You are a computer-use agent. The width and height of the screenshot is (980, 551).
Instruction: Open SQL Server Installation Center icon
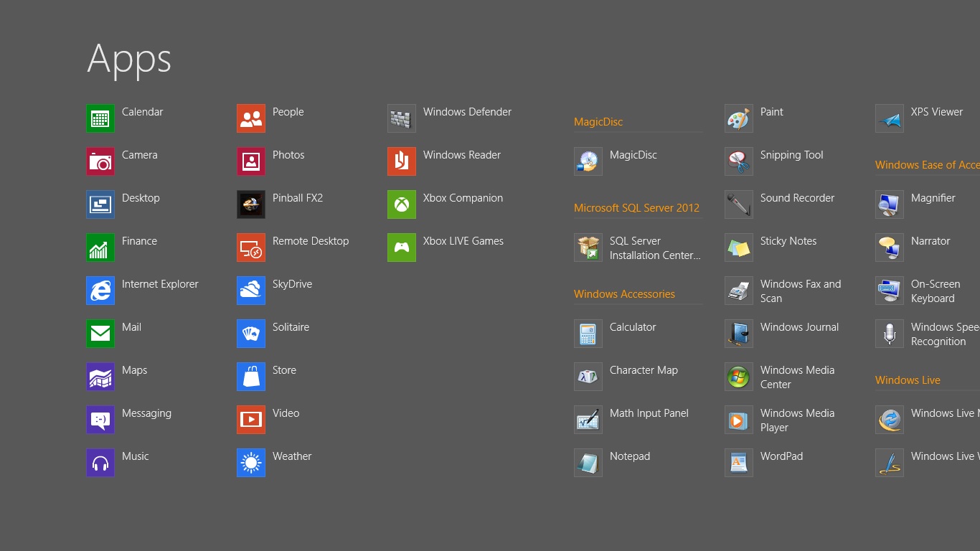588,248
